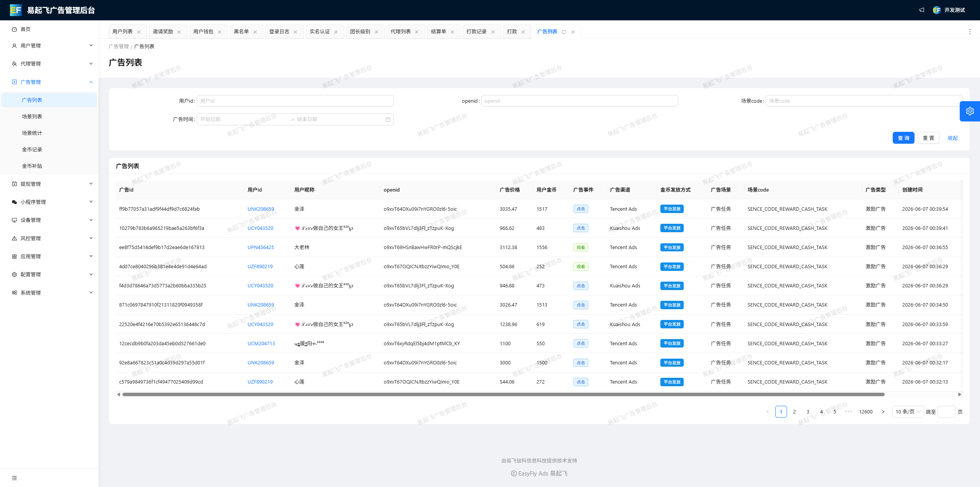Collapse the sidebar using bottom menu-fold icon

[15, 478]
